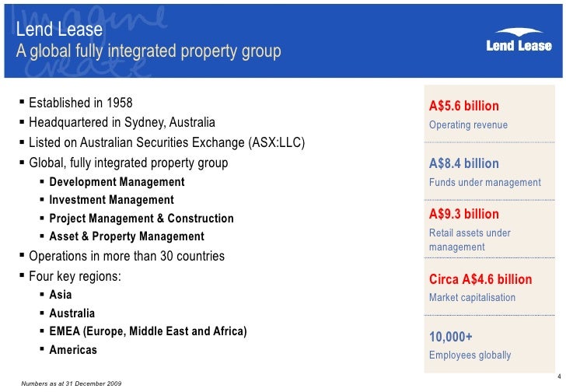Screen dimensions: 566x392
Task: Click the Americas region bullet
Action: [73, 350]
